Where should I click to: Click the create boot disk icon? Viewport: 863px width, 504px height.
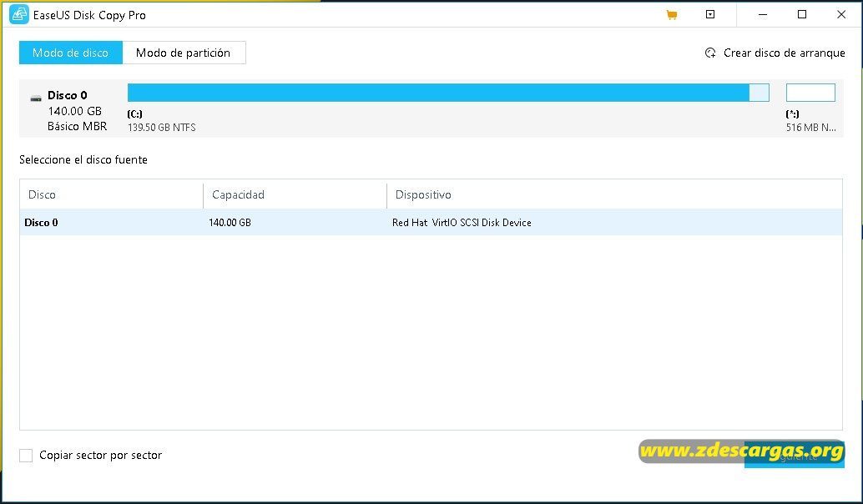pyautogui.click(x=710, y=53)
